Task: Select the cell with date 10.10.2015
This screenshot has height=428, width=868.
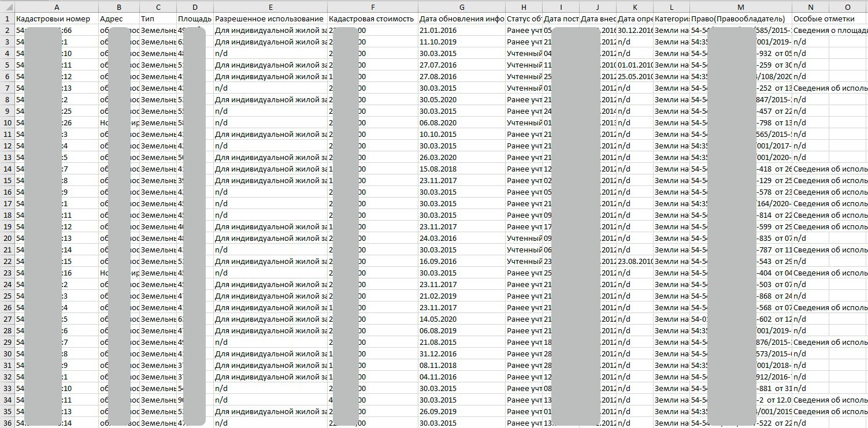Action: point(462,134)
